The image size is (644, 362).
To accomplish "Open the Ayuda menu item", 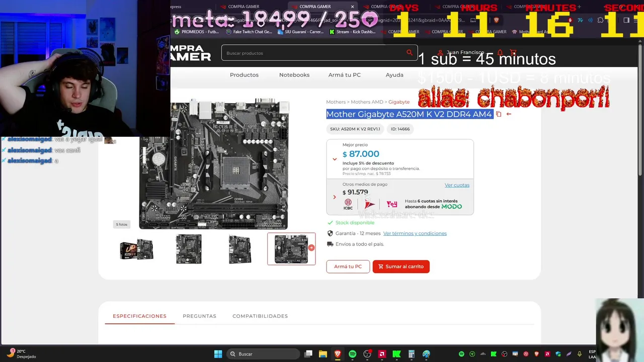I will (394, 75).
